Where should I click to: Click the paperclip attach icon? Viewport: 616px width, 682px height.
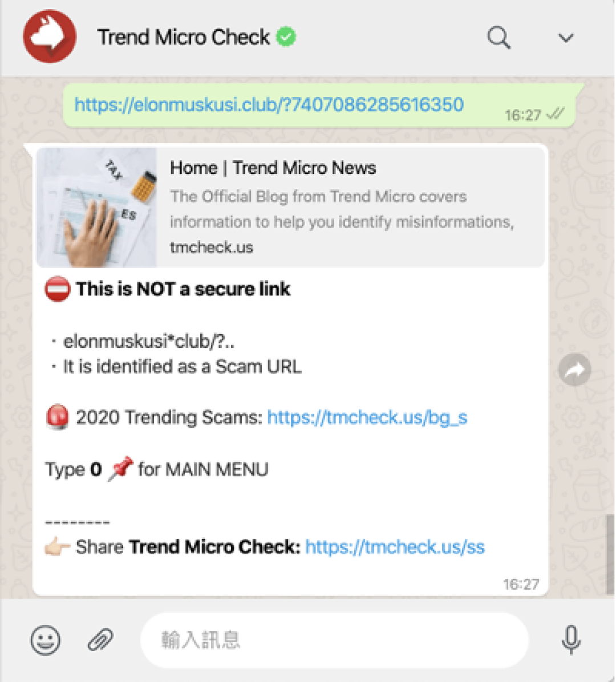[x=100, y=640]
